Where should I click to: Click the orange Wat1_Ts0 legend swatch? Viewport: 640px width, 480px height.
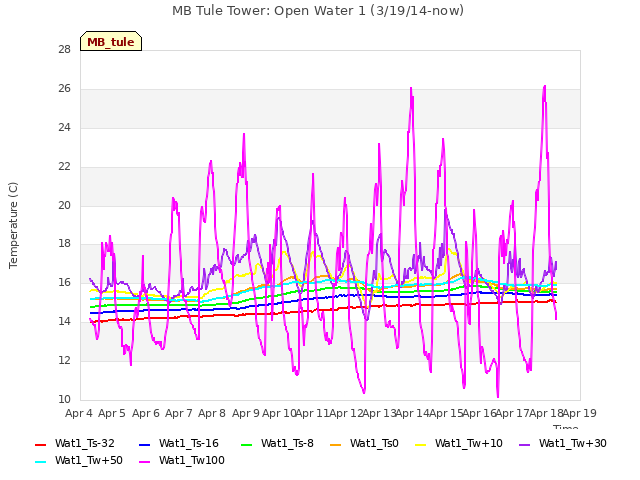(336, 444)
